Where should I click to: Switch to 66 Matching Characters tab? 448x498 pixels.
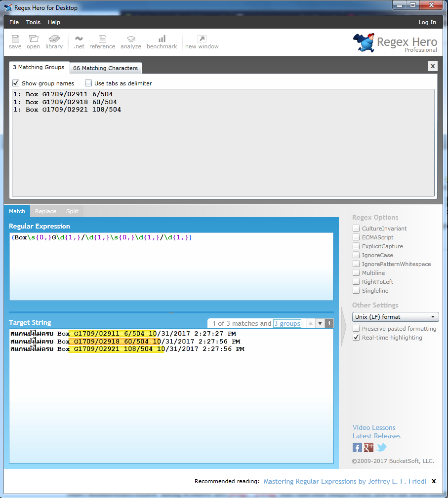pyautogui.click(x=105, y=68)
